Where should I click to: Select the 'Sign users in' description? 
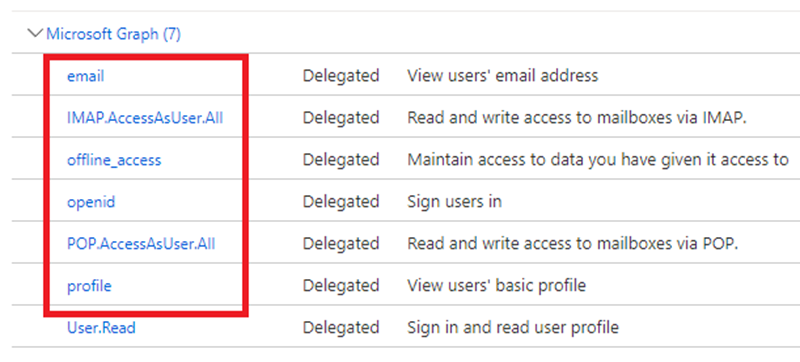(x=454, y=202)
